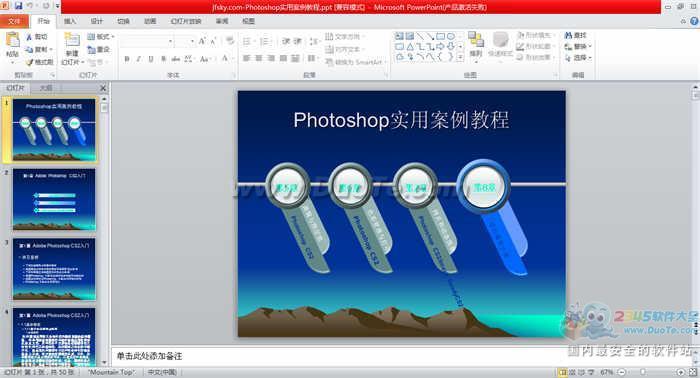Open the font size combo box
Viewport: 700px width, 378px height.
185,42
